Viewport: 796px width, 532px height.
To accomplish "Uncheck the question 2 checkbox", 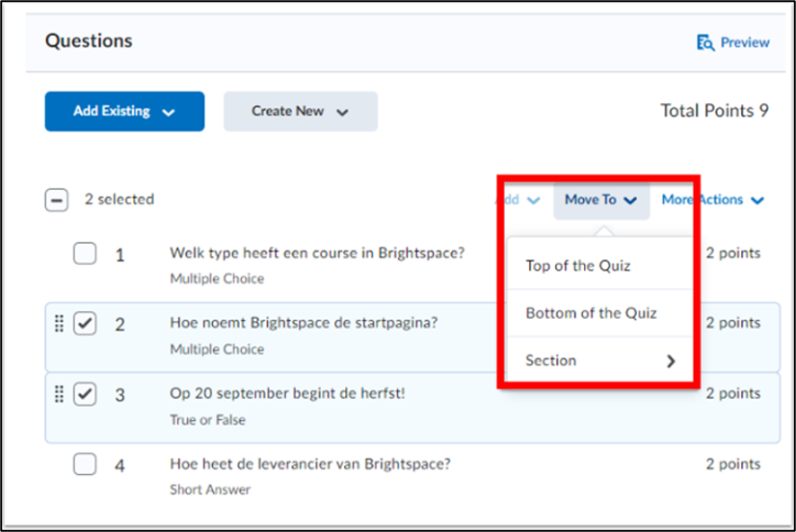I will tap(85, 324).
